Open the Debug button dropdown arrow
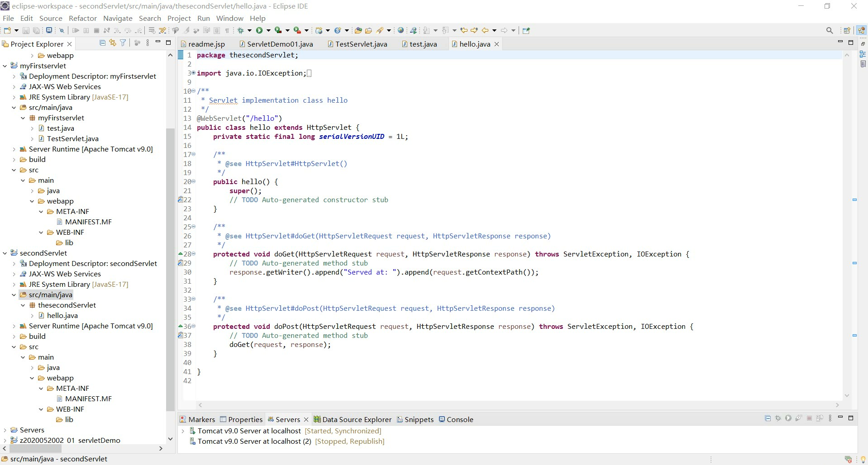The height and width of the screenshot is (465, 868). point(249,31)
